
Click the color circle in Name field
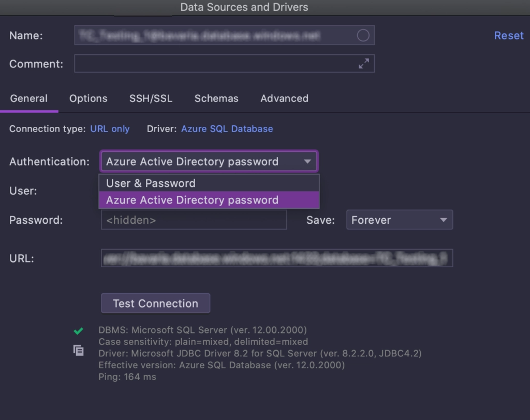tap(363, 35)
